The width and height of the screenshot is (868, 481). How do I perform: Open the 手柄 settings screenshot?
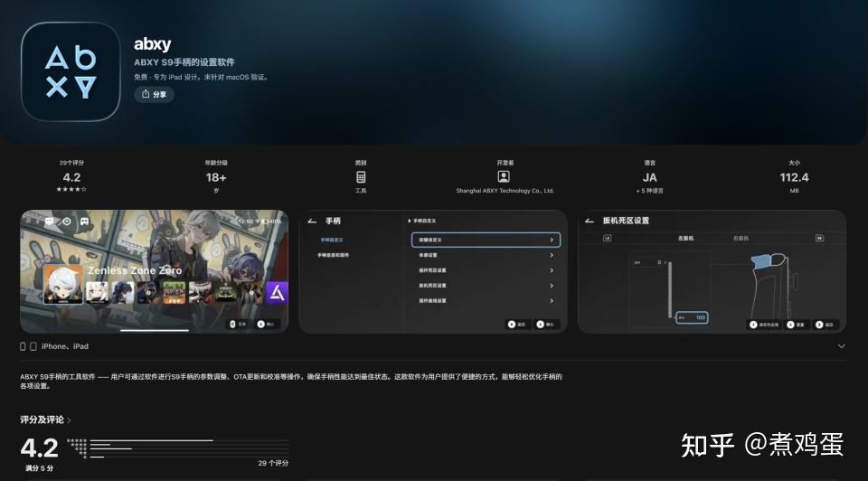433,271
